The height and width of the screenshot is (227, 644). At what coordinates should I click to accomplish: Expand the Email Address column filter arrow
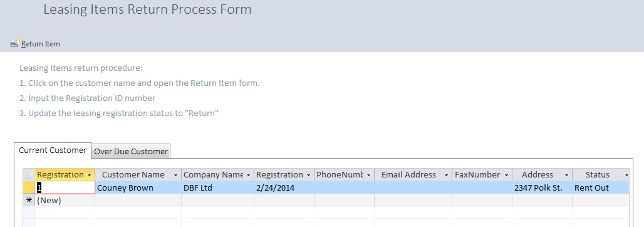[x=447, y=175]
